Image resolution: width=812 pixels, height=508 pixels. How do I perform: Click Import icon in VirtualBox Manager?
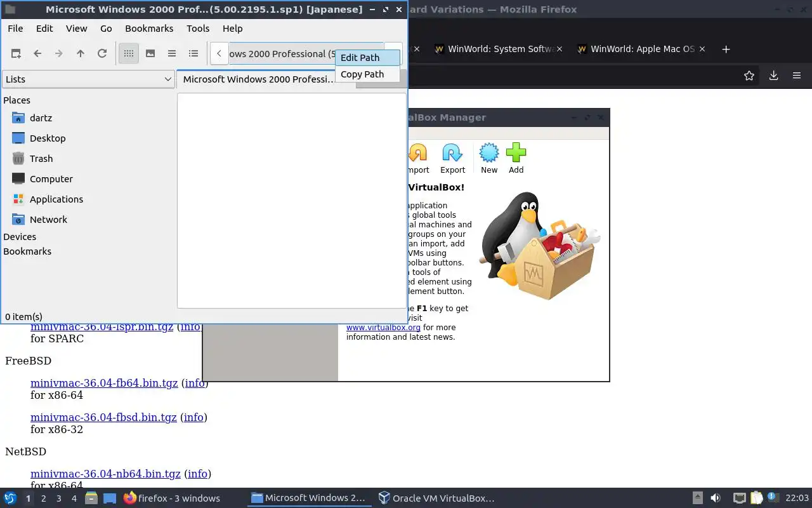(x=418, y=158)
